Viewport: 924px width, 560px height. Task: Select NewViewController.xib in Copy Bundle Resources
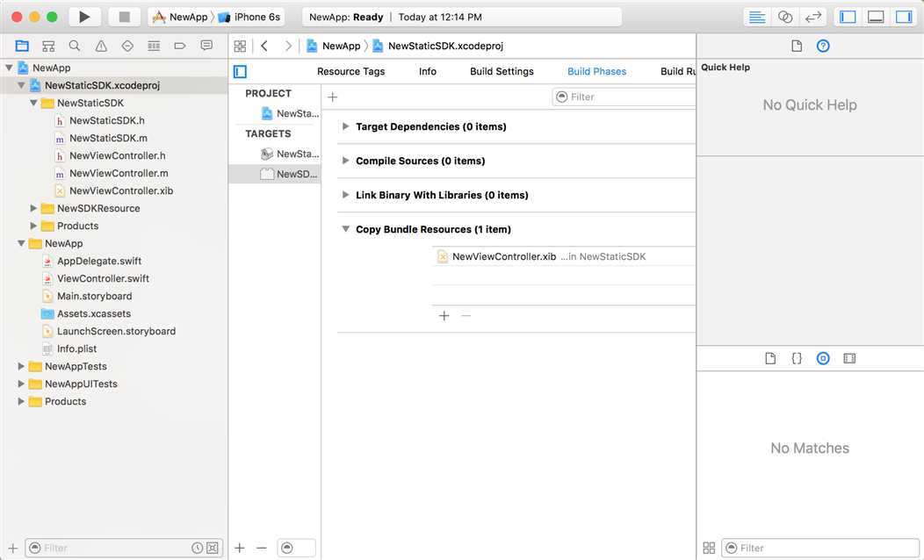pos(564,257)
